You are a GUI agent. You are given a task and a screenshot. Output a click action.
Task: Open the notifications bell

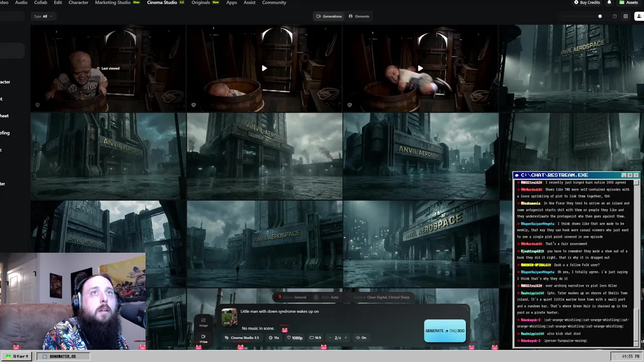click(609, 3)
